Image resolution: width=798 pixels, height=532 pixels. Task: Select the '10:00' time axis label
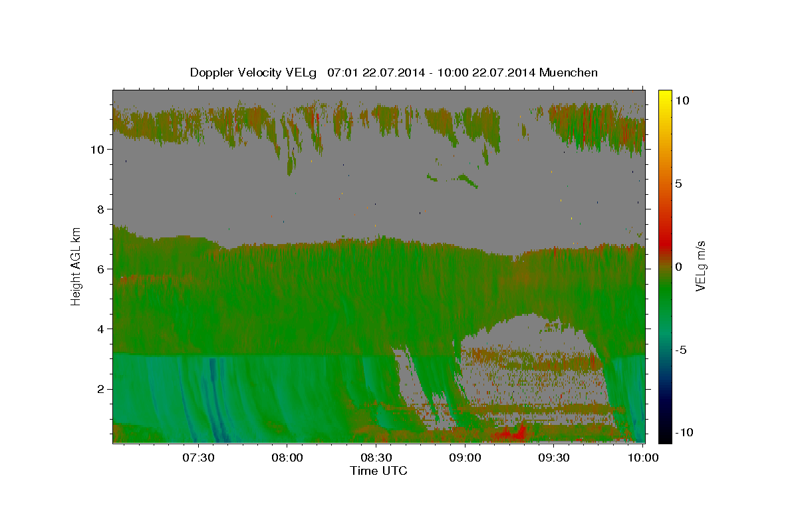tap(643, 458)
